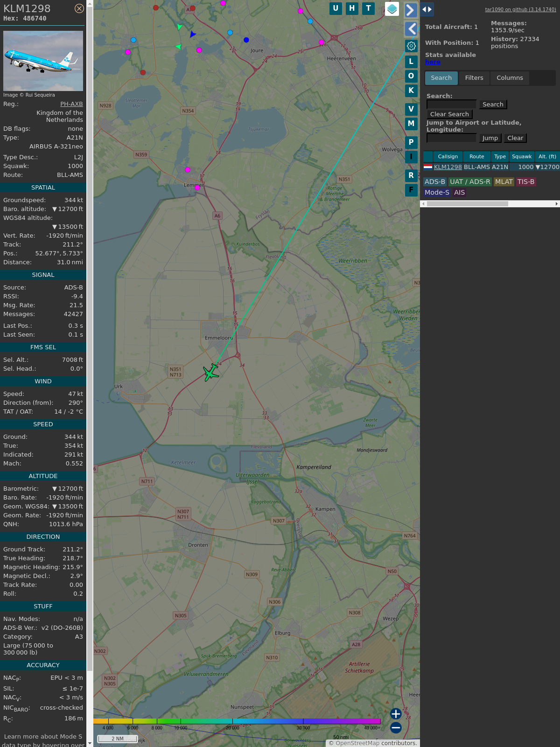Click the Clear button next to Jump
This screenshot has height=747, width=560.
[x=515, y=138]
